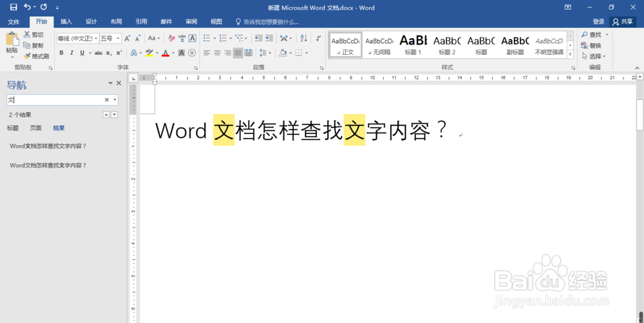Toggle bold formatting
This screenshot has height=323, width=644.
pos(61,53)
